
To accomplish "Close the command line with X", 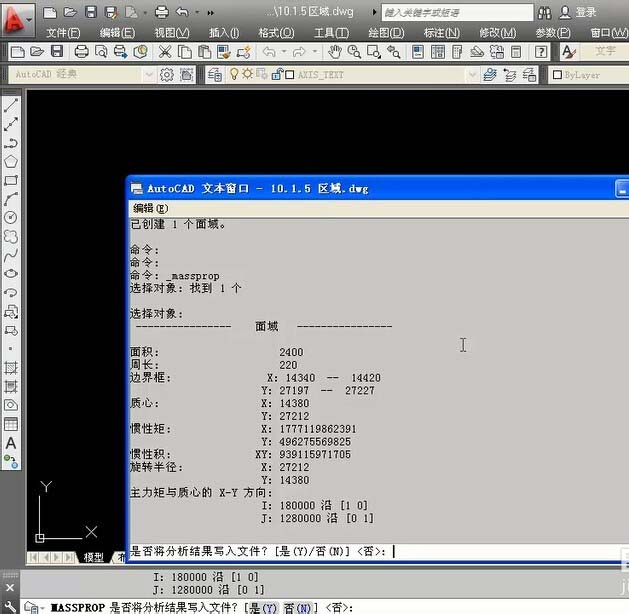I will 10,588.
